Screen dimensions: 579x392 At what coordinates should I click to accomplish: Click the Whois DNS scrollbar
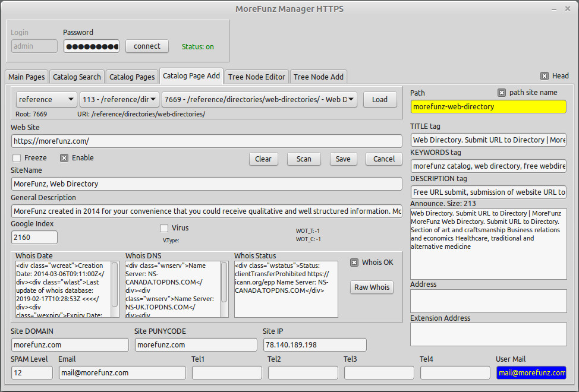[224, 289]
